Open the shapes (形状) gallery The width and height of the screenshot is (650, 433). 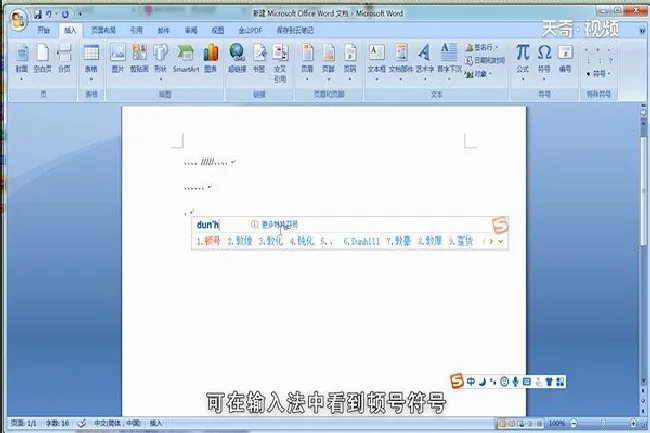click(160, 62)
